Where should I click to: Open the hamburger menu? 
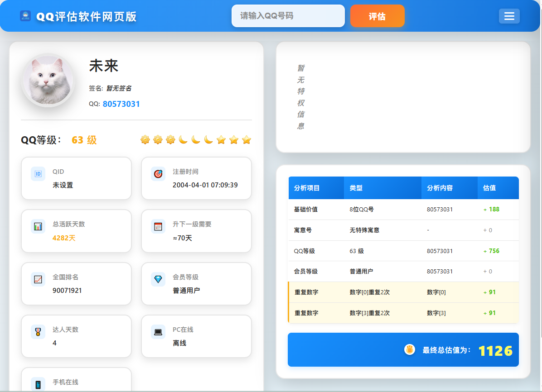[x=509, y=16]
